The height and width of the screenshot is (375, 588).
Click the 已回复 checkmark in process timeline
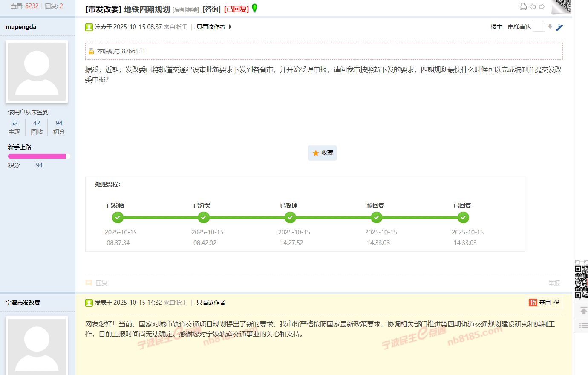coord(463,218)
